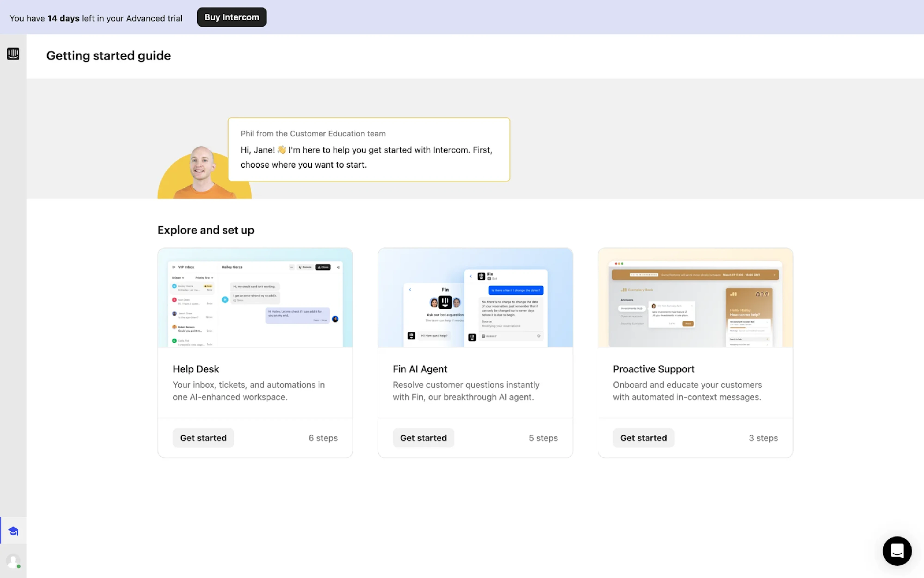This screenshot has height=578, width=924.
Task: Open your profile avatar at the sidebar bottom
Action: pos(13,561)
